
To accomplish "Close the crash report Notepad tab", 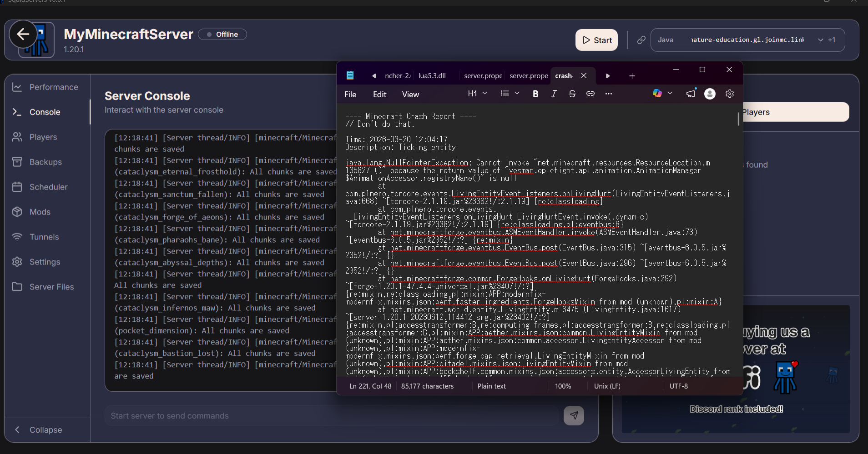I will pos(584,75).
